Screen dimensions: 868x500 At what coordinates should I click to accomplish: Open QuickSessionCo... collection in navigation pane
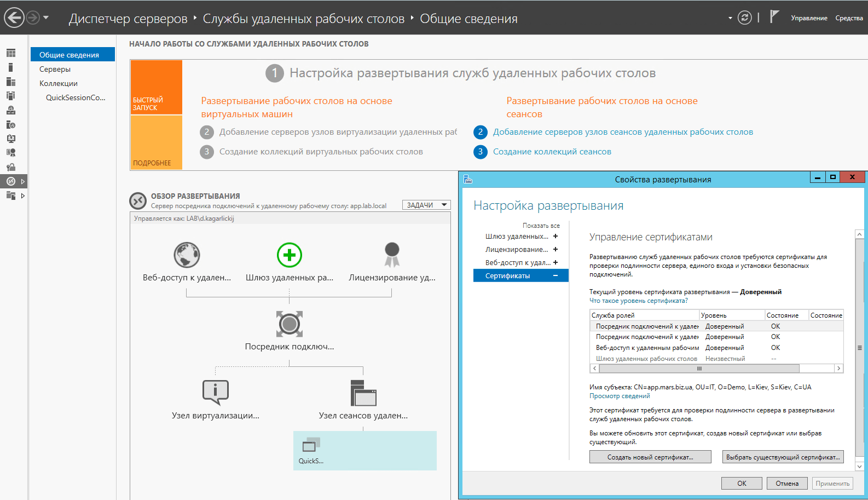[x=76, y=97]
